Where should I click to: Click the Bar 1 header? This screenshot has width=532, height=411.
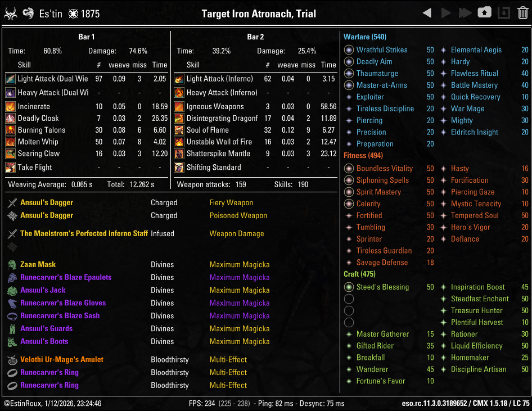(x=86, y=37)
